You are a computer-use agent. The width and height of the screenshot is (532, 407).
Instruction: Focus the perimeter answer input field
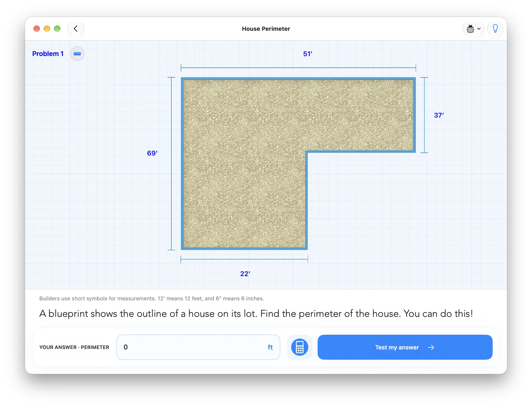pyautogui.click(x=198, y=347)
